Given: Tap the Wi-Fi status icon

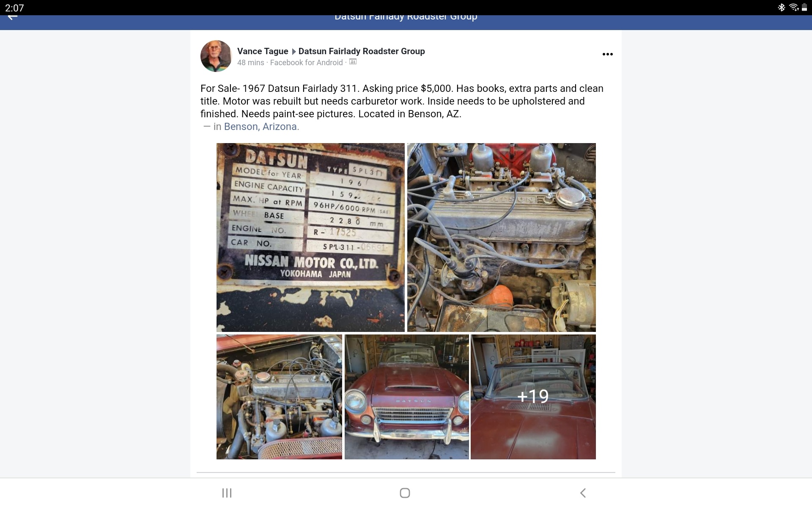Looking at the screenshot, I should pos(793,8).
